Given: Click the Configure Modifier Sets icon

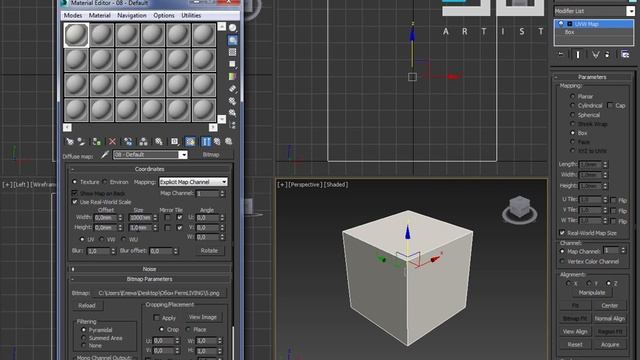Looking at the screenshot, I should click(x=625, y=54).
